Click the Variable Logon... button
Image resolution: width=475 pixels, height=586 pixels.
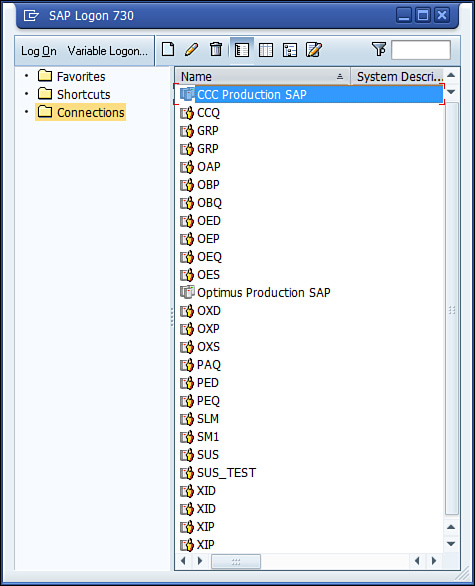click(x=108, y=51)
